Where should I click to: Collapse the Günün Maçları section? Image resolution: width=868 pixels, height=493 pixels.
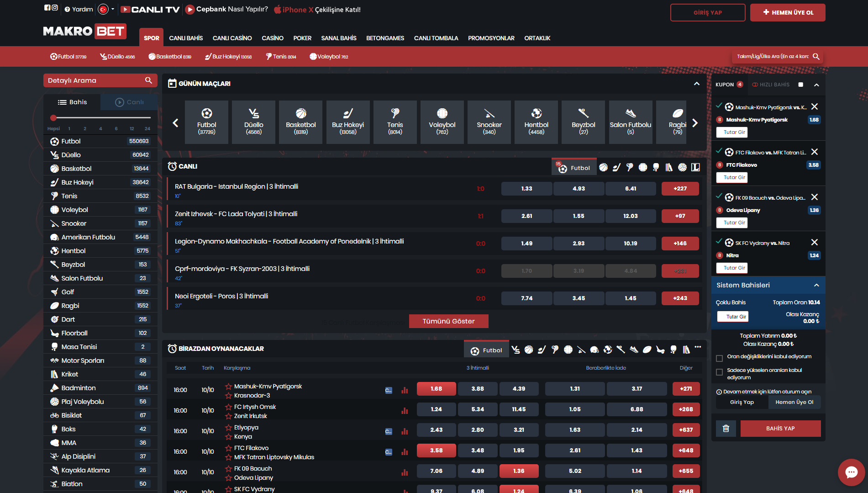pyautogui.click(x=696, y=84)
